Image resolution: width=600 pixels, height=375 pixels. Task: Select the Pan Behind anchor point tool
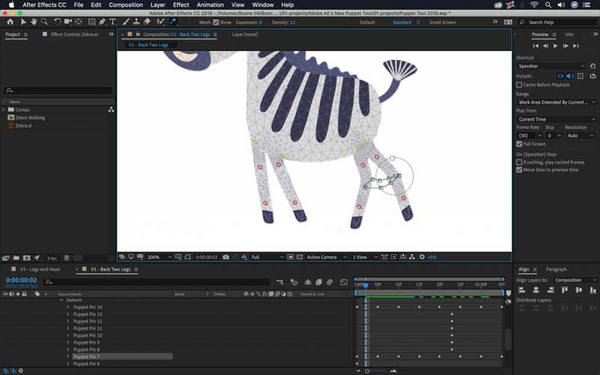point(79,22)
